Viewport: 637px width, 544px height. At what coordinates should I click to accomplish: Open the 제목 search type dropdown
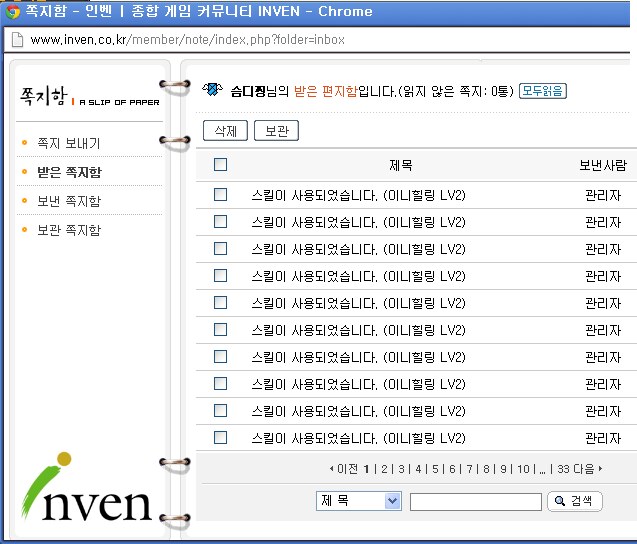tap(359, 501)
